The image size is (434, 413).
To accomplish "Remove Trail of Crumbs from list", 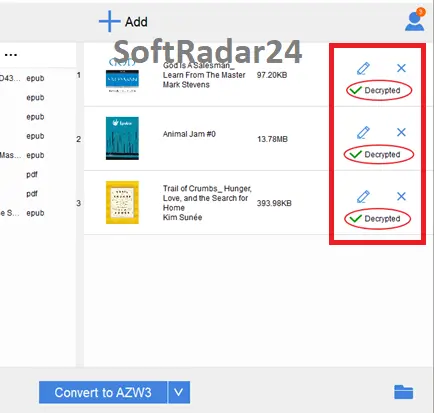I will coord(401,196).
